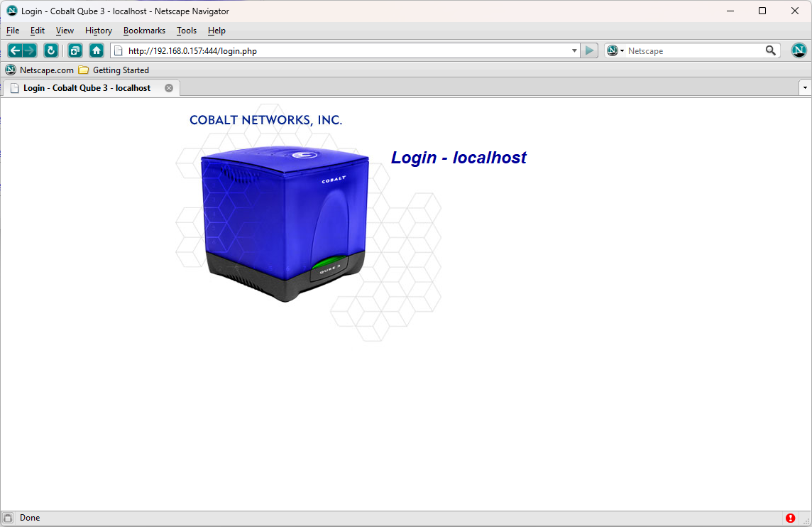
Task: Select the Login - Cobalt Qube 3 tab
Action: pyautogui.click(x=85, y=87)
